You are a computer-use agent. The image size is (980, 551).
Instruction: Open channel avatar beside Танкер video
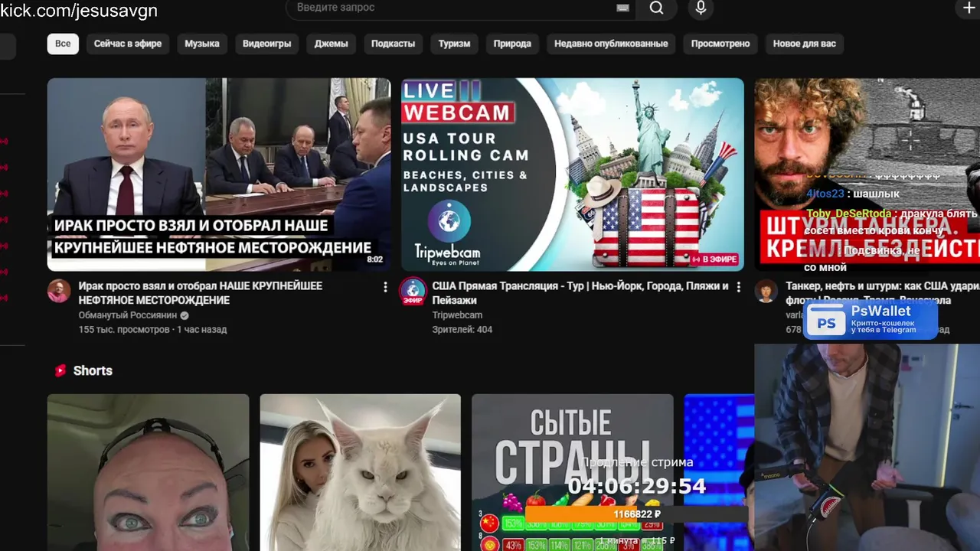[766, 291]
